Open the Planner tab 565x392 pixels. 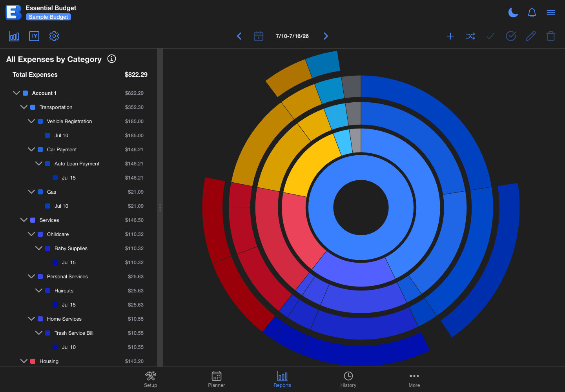[217, 379]
